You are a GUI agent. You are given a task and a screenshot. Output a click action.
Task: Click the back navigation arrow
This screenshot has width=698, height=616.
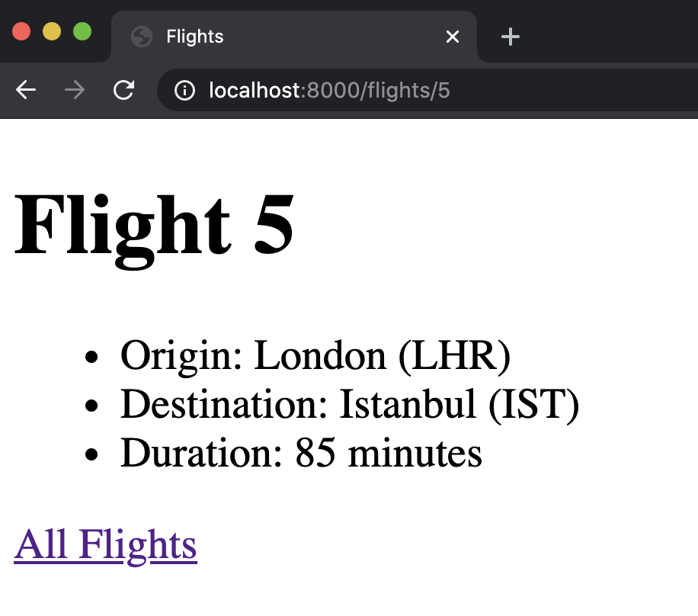pos(25,90)
